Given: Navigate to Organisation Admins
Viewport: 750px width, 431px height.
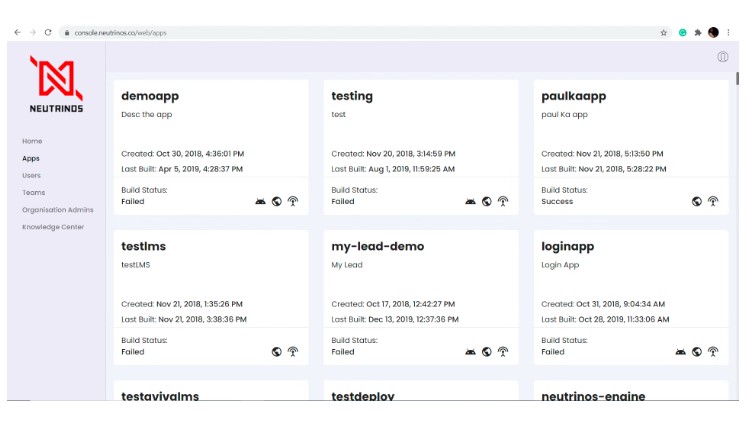Looking at the screenshot, I should point(58,209).
